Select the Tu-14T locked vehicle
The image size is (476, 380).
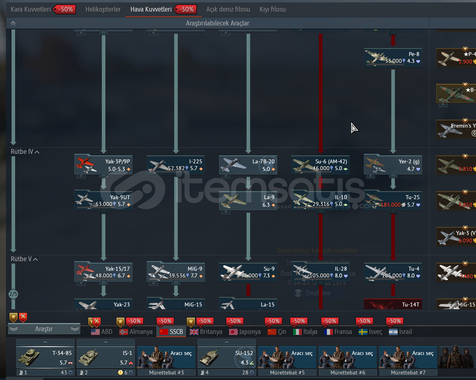[x=393, y=304]
